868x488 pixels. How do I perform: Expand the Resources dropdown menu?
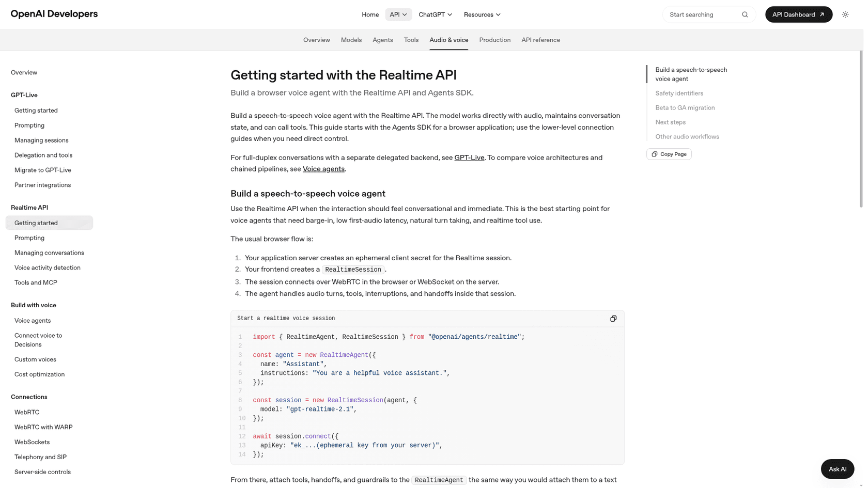(482, 14)
